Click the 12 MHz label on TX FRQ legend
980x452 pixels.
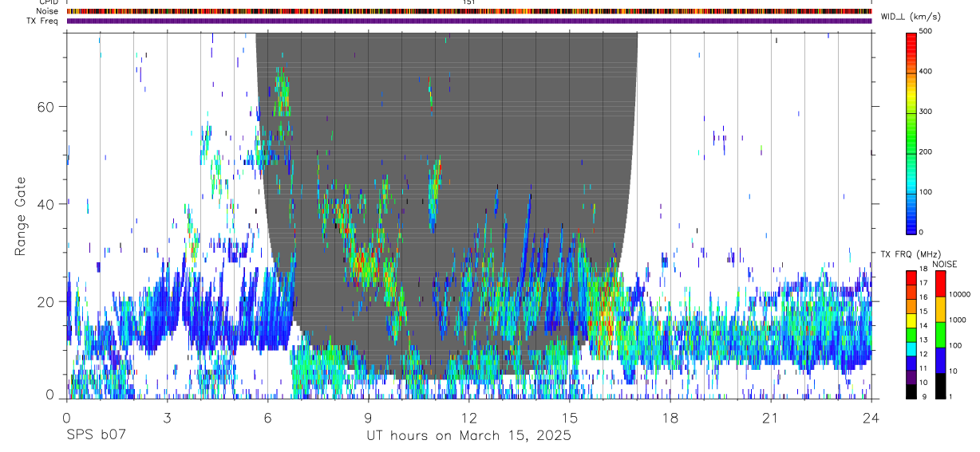point(922,355)
